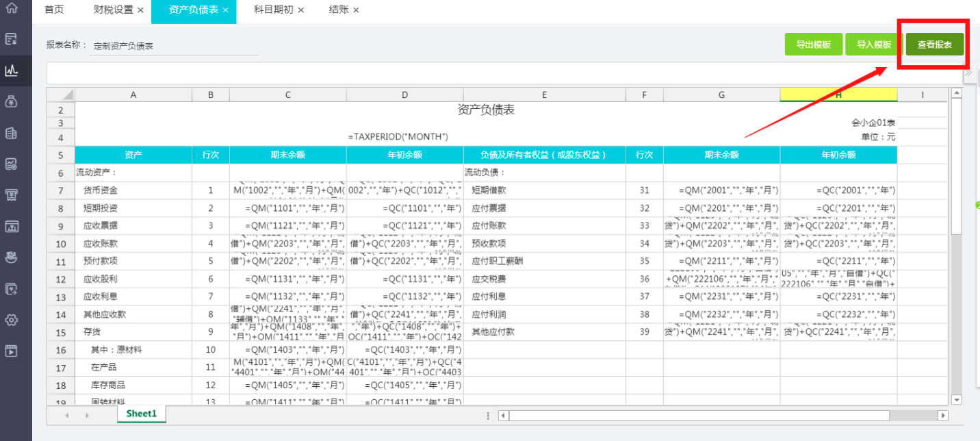
Task: Click the 查看报表 button
Action: 935,45
